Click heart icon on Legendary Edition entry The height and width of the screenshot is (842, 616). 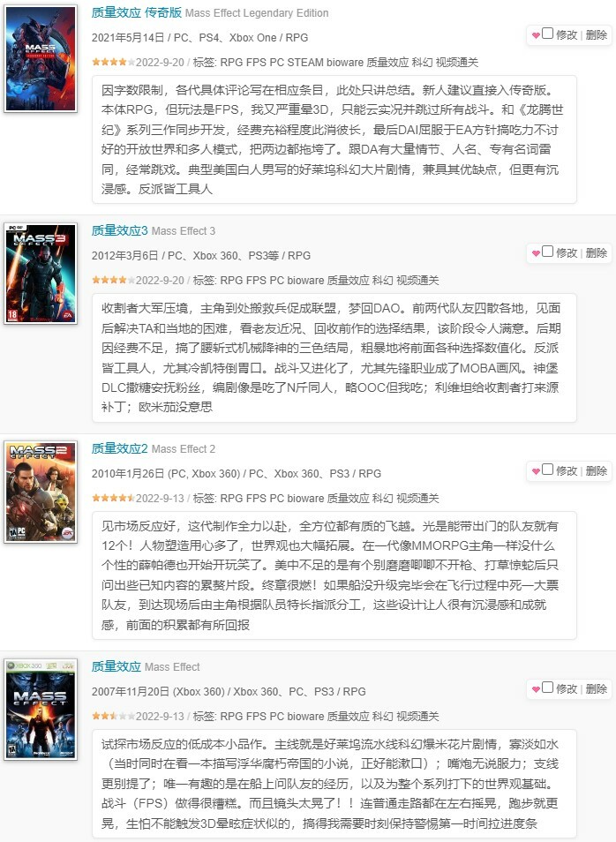[x=536, y=35]
